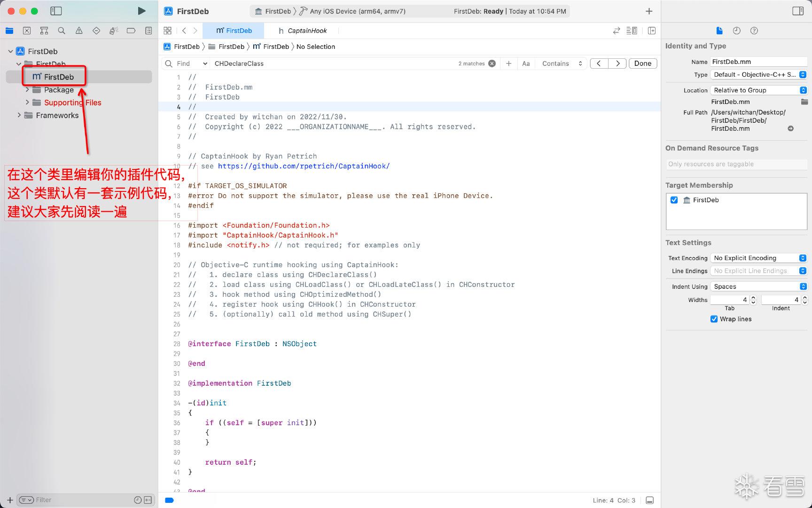Click No Selection in jump bar
812x508 pixels.
tap(315, 47)
